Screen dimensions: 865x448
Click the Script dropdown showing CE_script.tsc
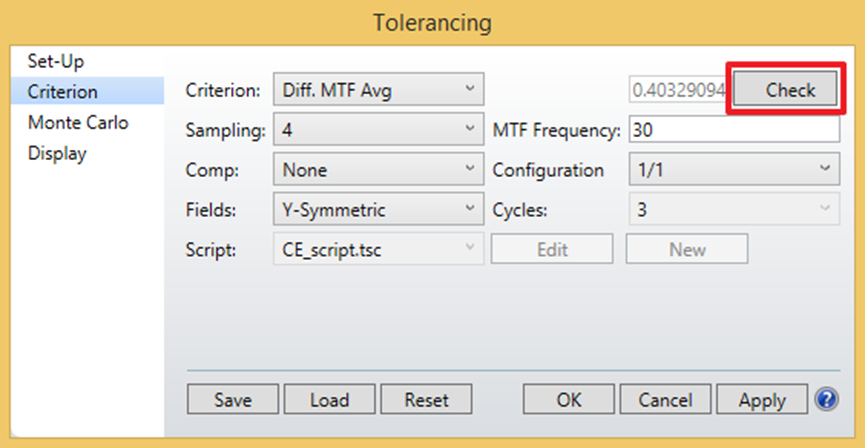[x=378, y=249]
